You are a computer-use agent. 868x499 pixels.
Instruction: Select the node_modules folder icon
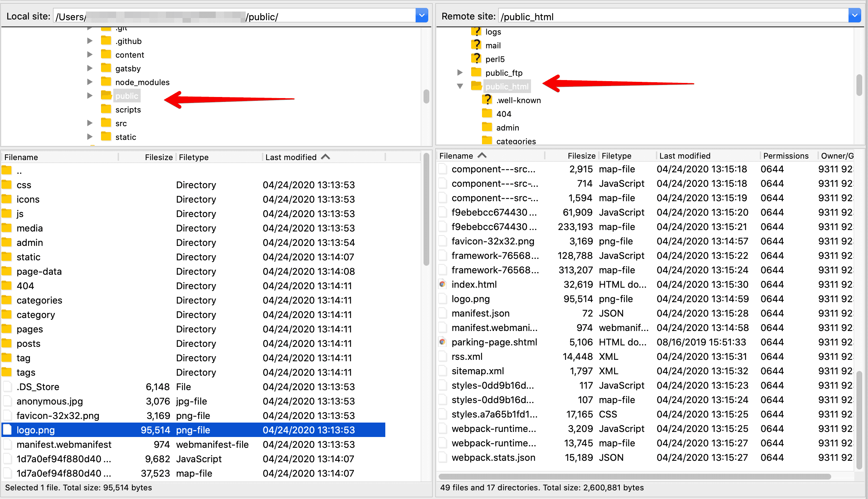pyautogui.click(x=106, y=82)
